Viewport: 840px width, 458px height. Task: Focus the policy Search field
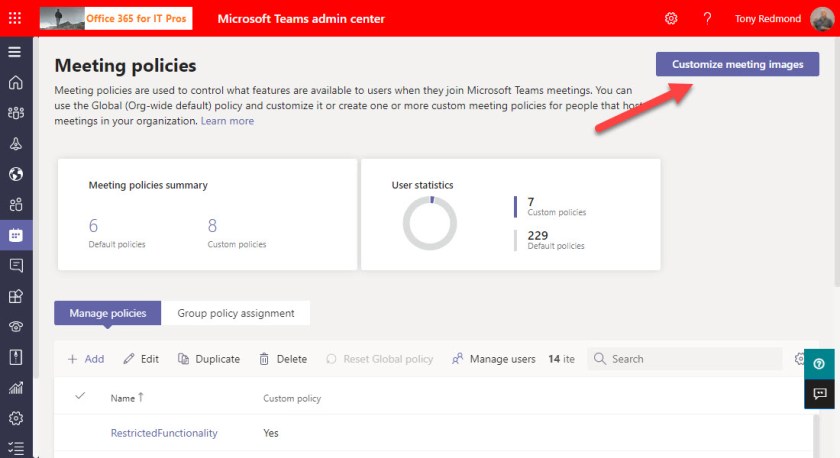tap(685, 359)
